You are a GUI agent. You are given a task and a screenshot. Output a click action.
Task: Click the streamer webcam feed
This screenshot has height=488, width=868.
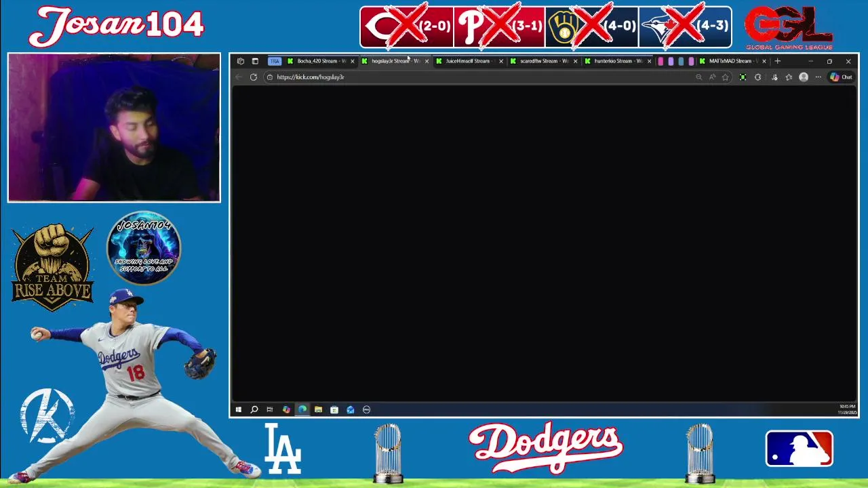pos(114,127)
